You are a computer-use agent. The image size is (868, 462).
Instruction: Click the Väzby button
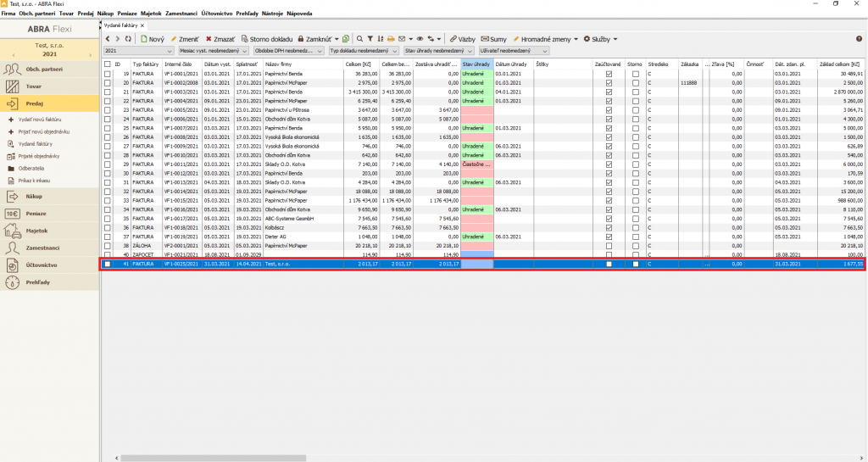pyautogui.click(x=462, y=39)
